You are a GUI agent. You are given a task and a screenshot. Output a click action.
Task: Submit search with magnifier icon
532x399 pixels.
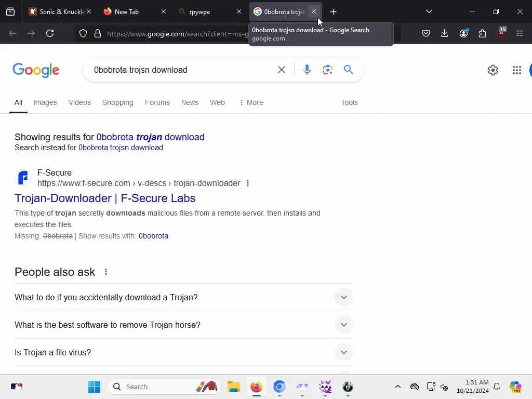[348, 70]
